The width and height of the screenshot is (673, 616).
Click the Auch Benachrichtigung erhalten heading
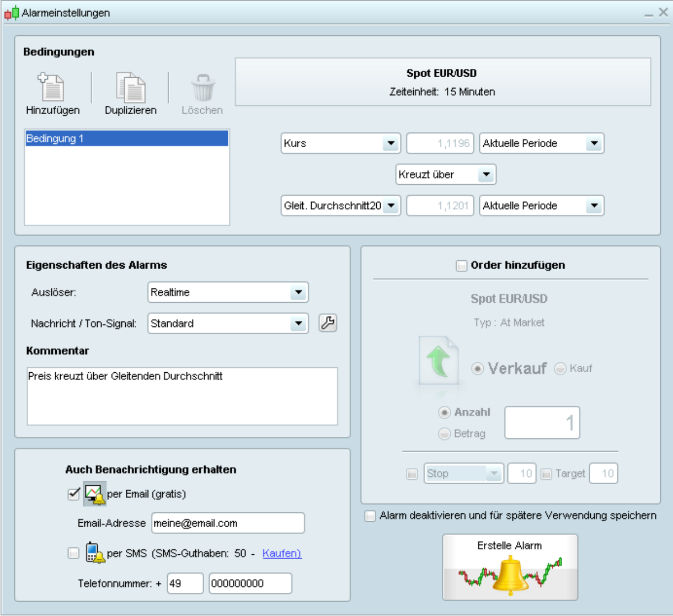tap(151, 470)
